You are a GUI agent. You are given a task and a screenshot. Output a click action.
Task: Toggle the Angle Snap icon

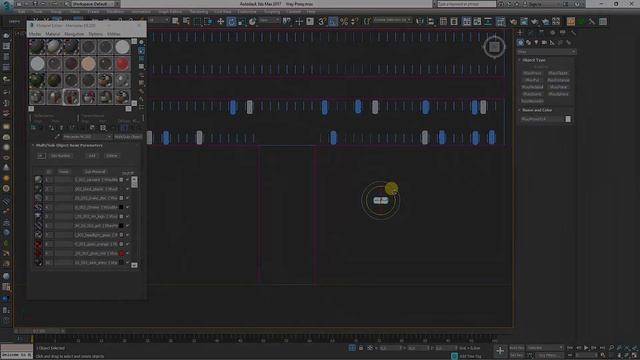click(x=333, y=21)
